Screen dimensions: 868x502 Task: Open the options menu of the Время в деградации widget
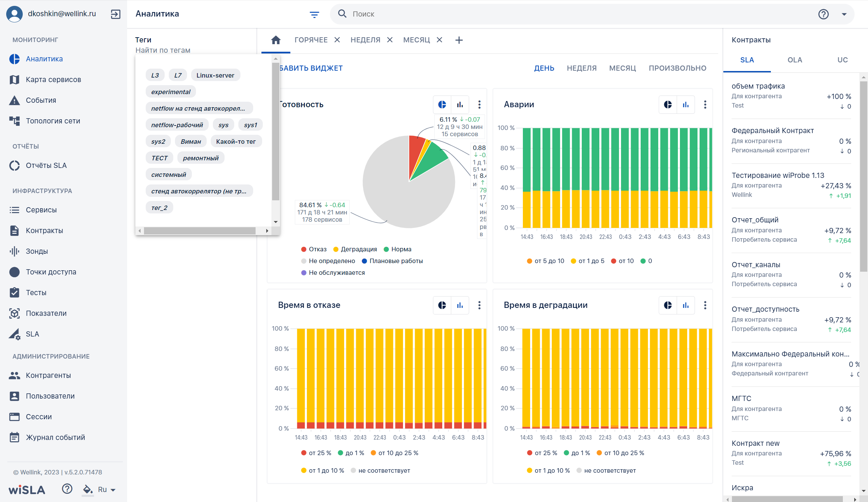click(705, 305)
